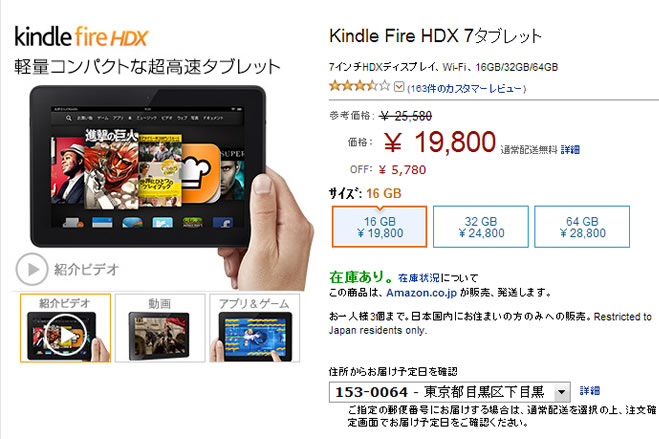659x439 pixels.
Task: Click the play icon on the video thumbnail
Action: coord(66,335)
